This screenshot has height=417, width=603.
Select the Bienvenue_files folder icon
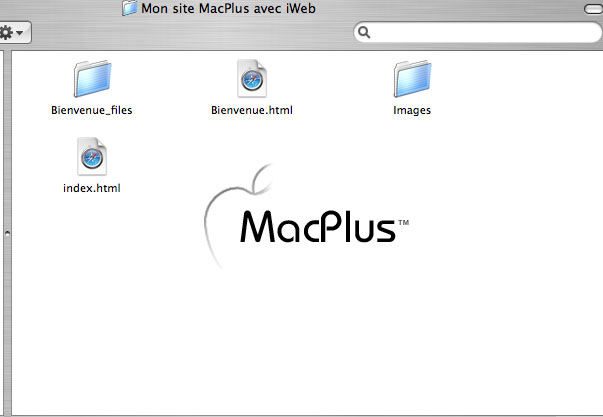[x=92, y=78]
